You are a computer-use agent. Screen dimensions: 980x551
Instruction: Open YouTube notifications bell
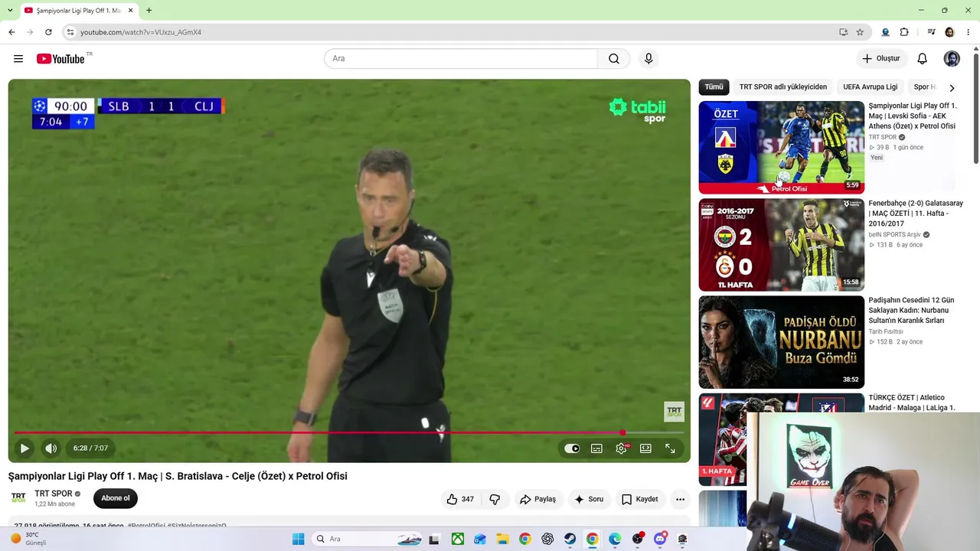(x=923, y=59)
